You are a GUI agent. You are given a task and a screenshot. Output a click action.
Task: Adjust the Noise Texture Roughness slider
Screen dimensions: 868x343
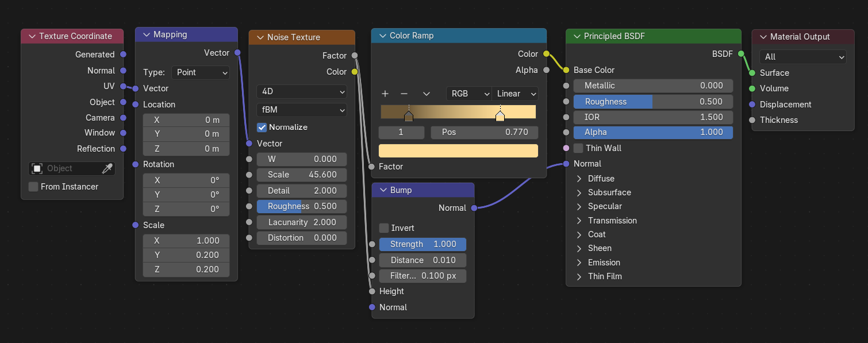coord(302,206)
